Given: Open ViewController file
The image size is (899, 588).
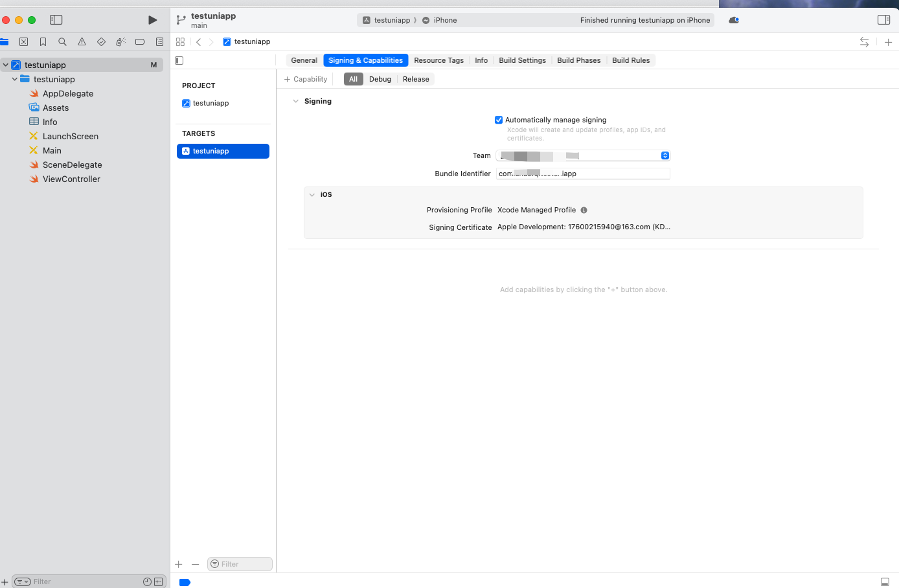Looking at the screenshot, I should point(71,179).
